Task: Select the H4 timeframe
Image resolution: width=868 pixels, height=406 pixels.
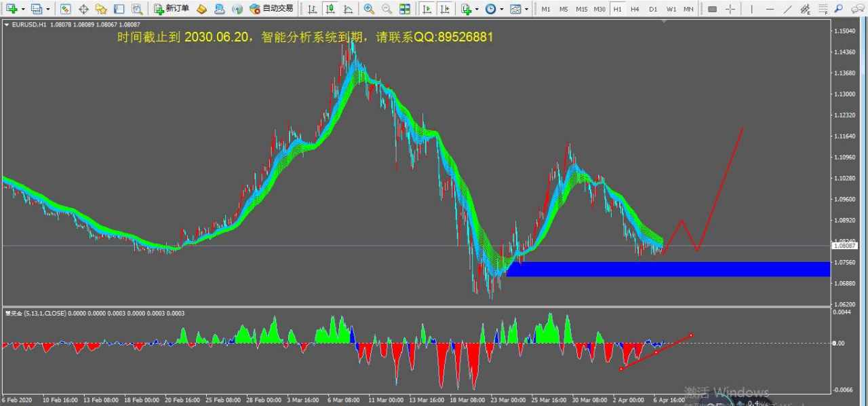Action: coord(635,9)
